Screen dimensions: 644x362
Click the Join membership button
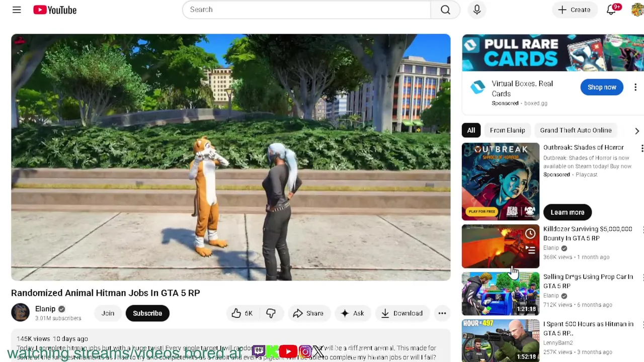coord(108,313)
